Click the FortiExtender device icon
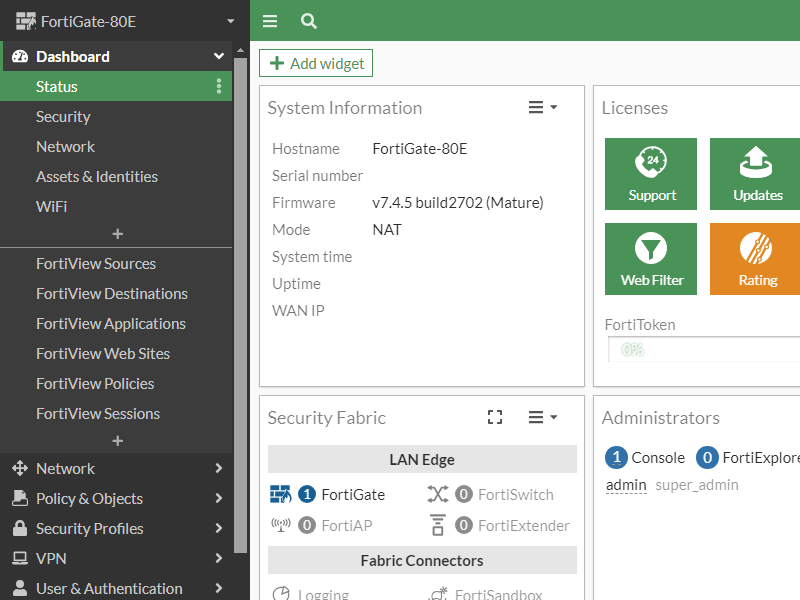Screen dimensions: 800x600 (438, 525)
